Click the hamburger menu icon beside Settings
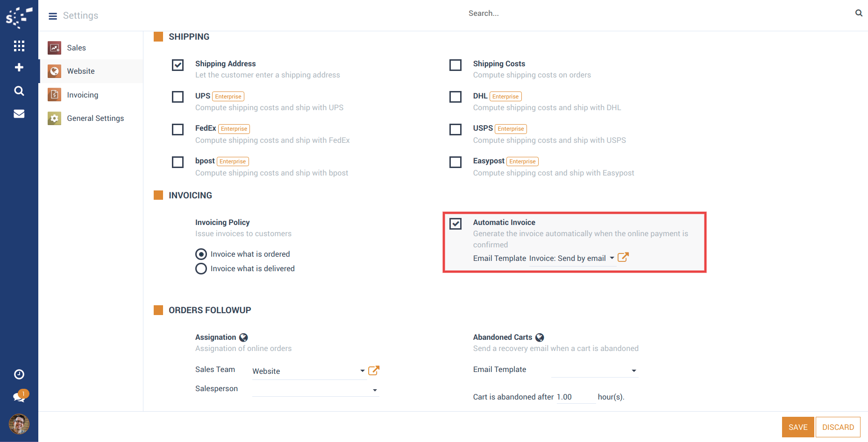 (x=53, y=16)
